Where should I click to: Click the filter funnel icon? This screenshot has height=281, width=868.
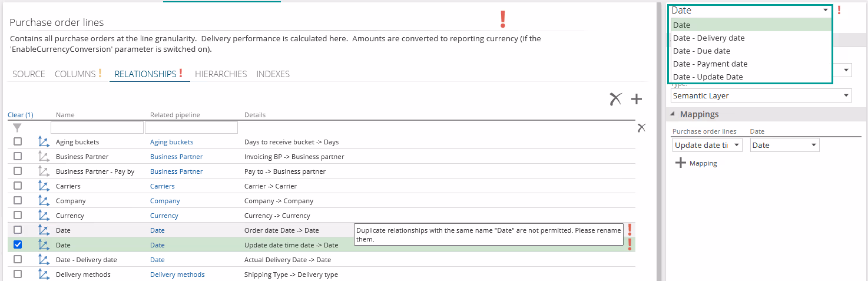(x=18, y=127)
